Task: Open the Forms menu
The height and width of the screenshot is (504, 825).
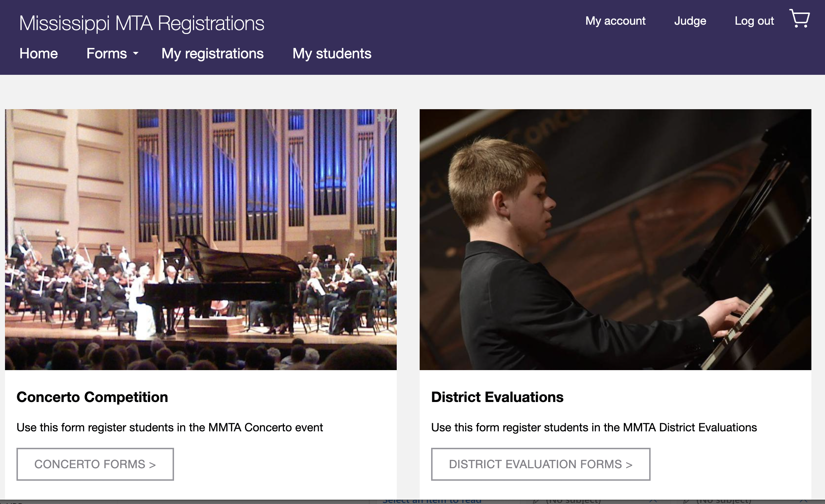Action: coord(107,54)
